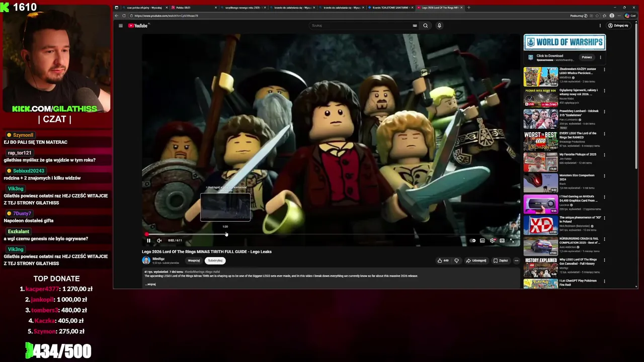Open the browser Czat assistant button
Viewport: 644px width, 362px height.
[x=631, y=16]
